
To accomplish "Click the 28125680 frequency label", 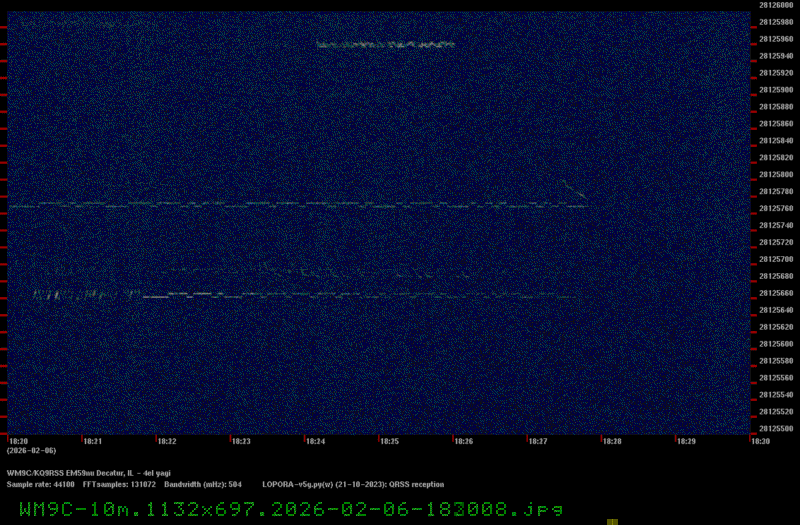I will tap(776, 276).
